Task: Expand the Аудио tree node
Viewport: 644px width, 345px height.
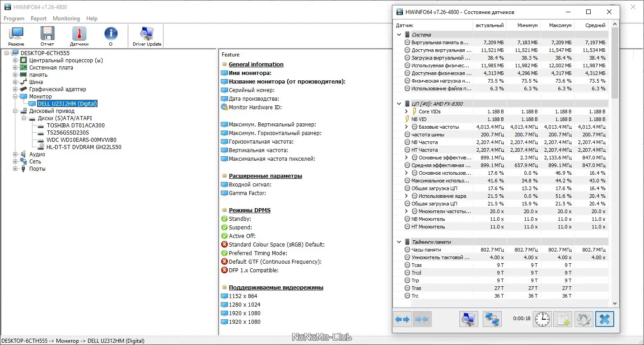Action: (15, 154)
